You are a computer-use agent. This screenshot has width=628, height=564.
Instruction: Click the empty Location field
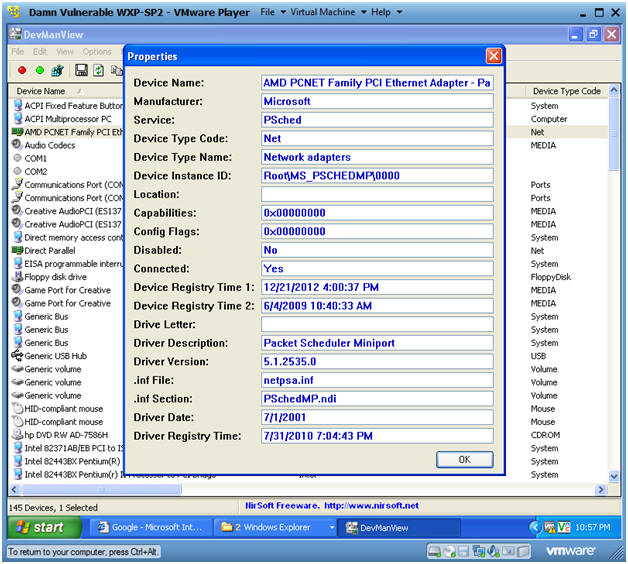377,194
